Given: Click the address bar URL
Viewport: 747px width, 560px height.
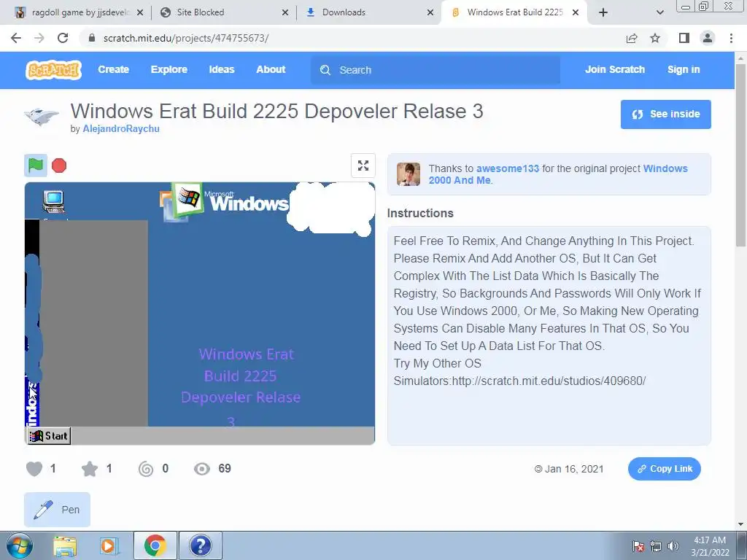Looking at the screenshot, I should pos(186,38).
